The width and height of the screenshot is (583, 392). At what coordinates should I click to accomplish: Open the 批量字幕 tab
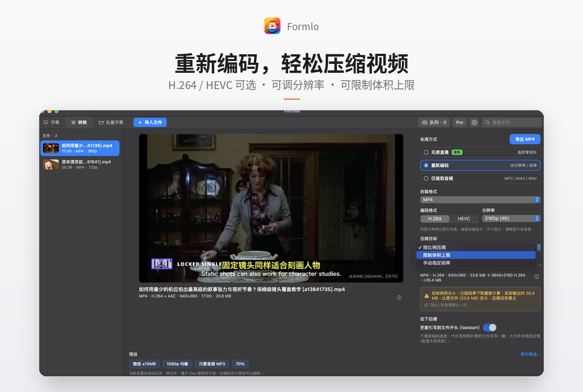[x=111, y=122]
